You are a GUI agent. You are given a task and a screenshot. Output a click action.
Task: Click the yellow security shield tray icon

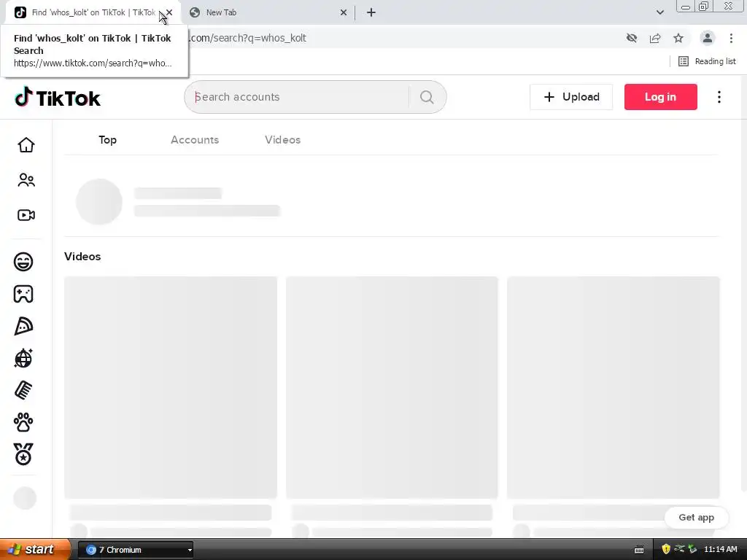click(666, 550)
